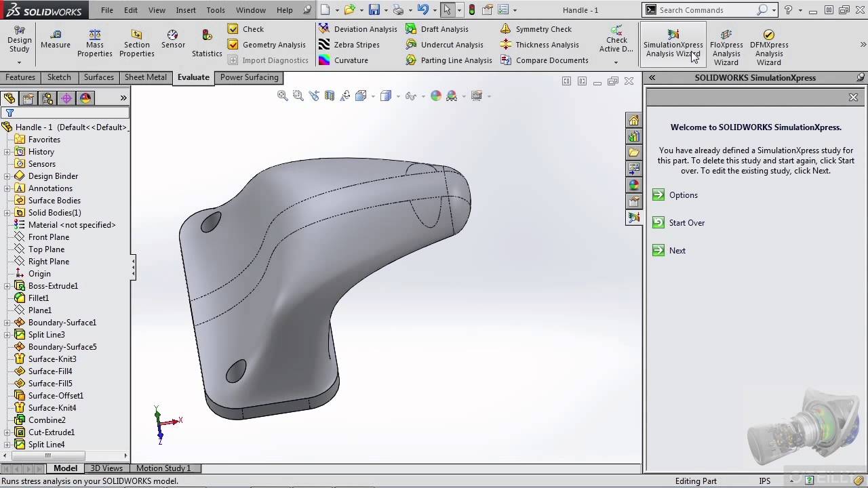Open Mass Properties
The width and height of the screenshot is (868, 488).
tap(95, 43)
